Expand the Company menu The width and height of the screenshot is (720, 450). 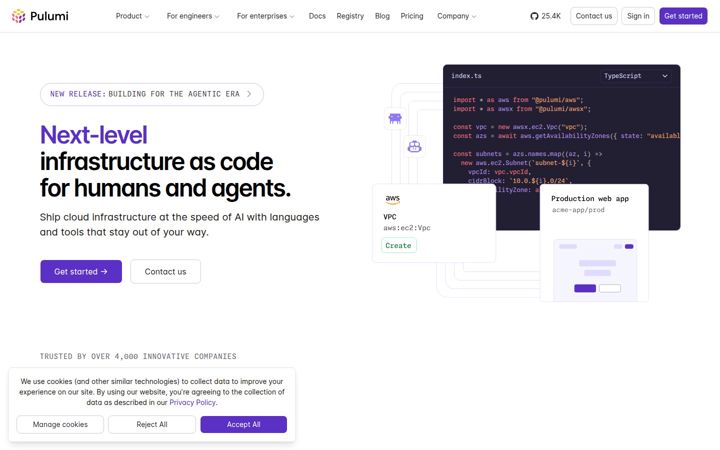tap(456, 16)
